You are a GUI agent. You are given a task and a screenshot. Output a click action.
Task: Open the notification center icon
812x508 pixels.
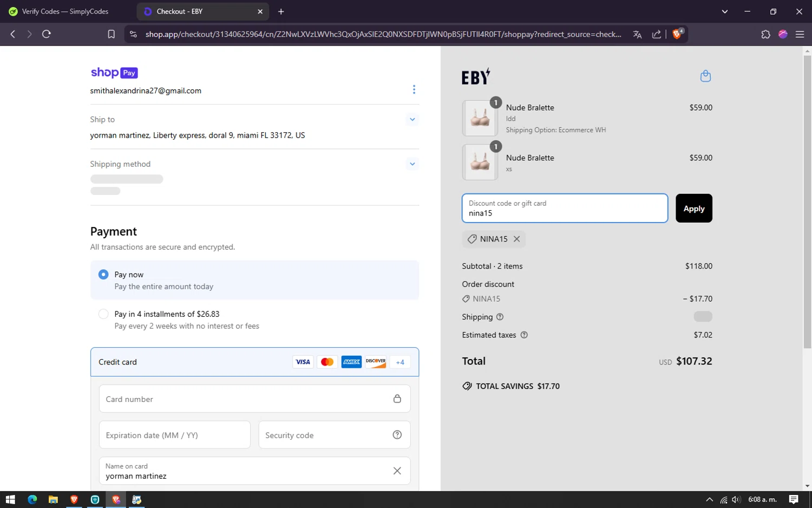794,499
